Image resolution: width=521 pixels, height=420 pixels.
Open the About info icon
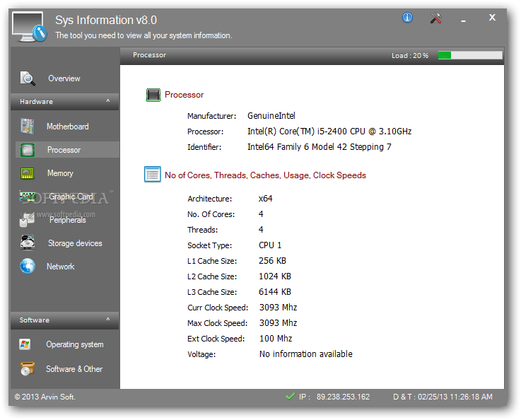[407, 18]
